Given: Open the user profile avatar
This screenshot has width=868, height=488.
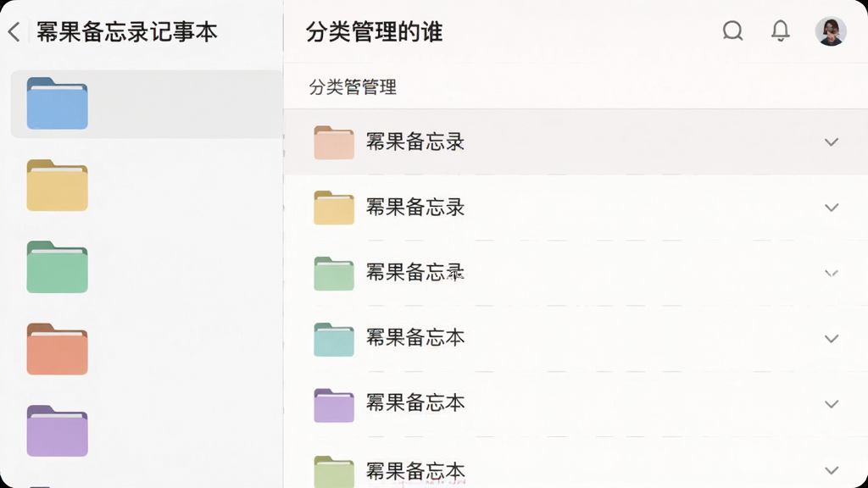Looking at the screenshot, I should [831, 31].
